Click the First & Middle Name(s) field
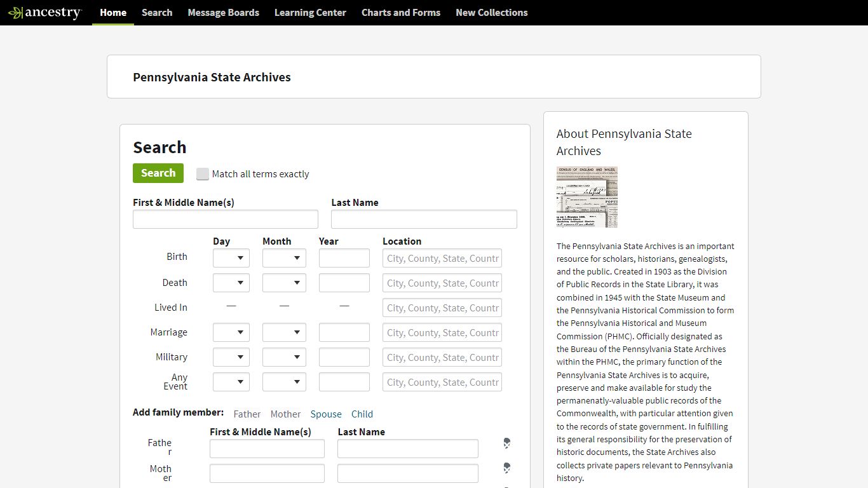 (226, 219)
